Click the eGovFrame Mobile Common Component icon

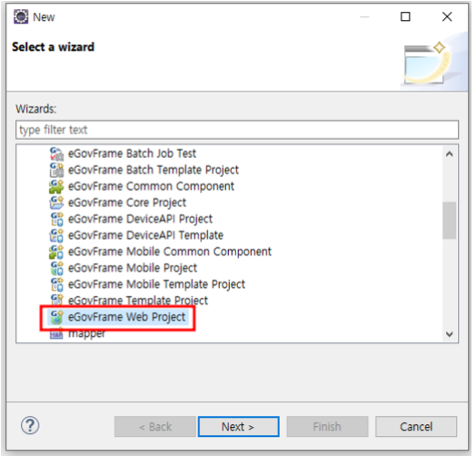click(56, 252)
